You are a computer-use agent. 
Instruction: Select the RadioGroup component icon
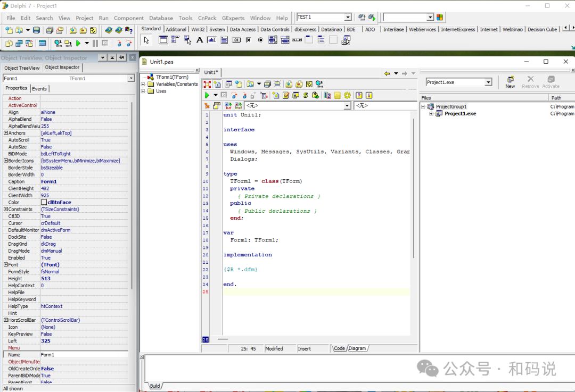321,40
